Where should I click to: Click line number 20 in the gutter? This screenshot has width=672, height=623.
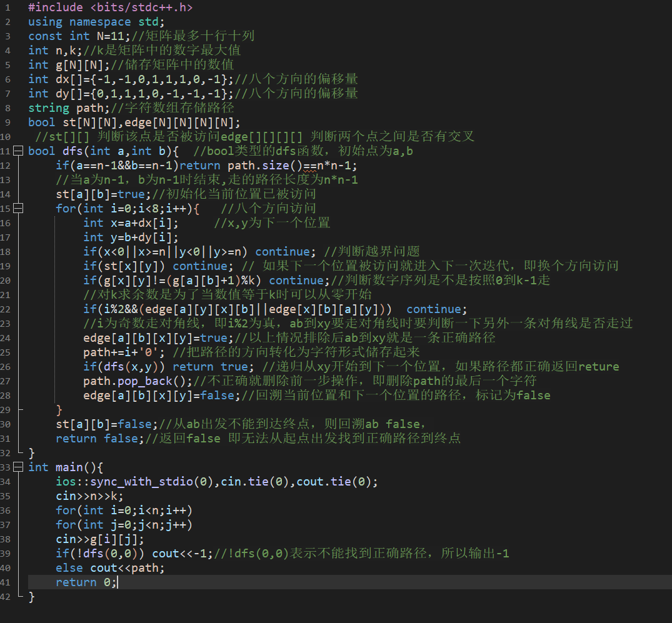(x=6, y=281)
